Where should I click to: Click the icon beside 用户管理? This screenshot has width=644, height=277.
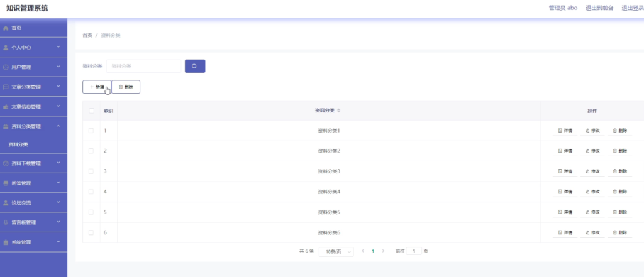pyautogui.click(x=6, y=67)
